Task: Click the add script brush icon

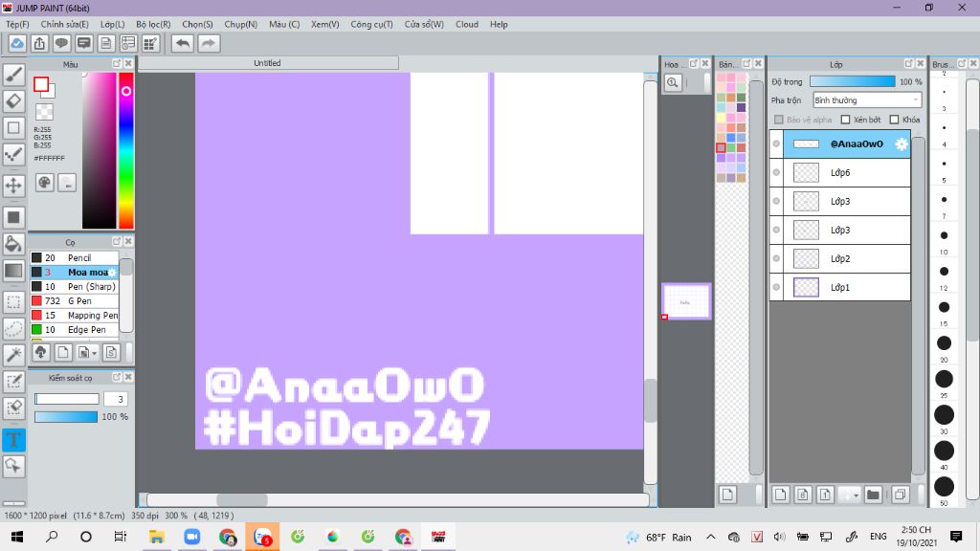Action: point(111,352)
